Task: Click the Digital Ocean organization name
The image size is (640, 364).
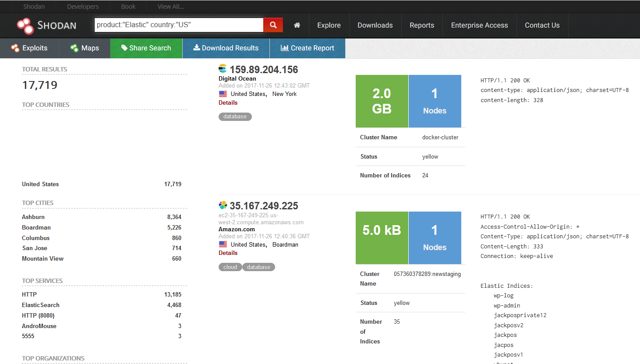Action: (x=237, y=78)
